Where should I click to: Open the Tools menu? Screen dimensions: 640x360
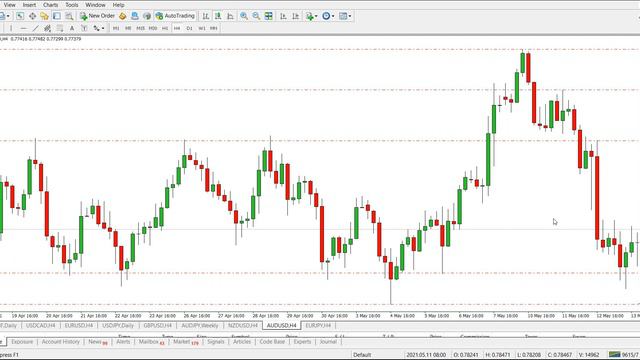pyautogui.click(x=71, y=5)
